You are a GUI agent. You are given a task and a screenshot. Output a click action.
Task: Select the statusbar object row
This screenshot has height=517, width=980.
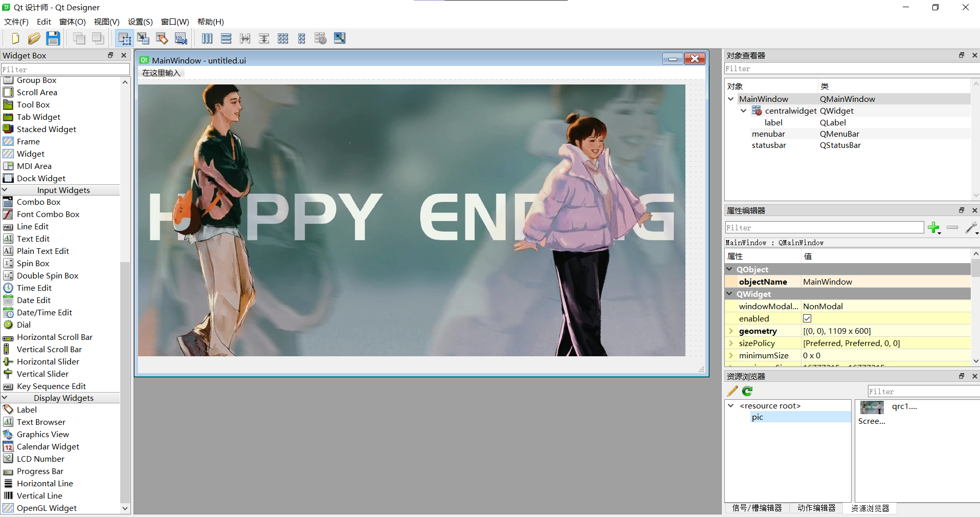click(848, 145)
